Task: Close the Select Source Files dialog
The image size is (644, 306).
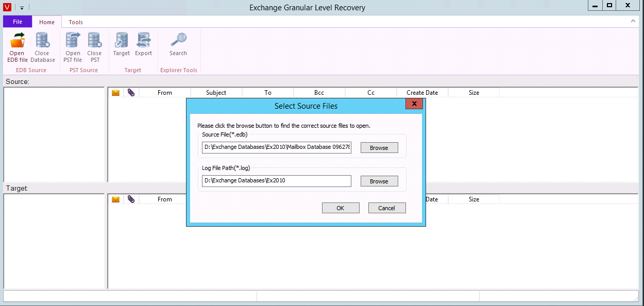Action: point(414,104)
